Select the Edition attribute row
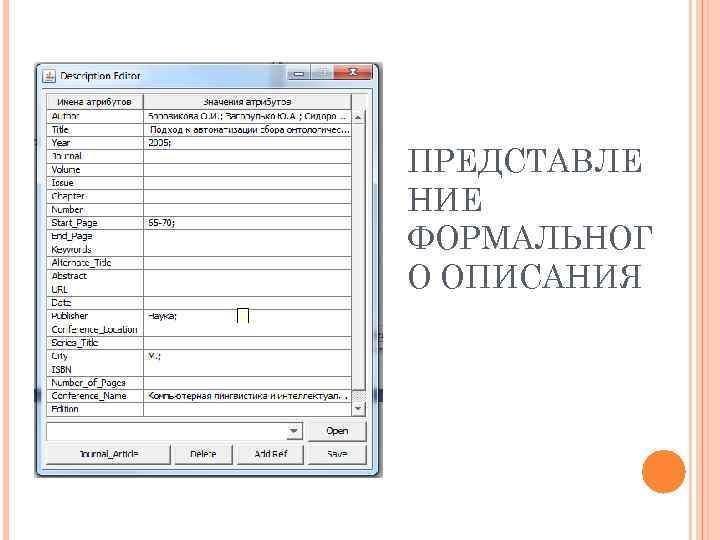The width and height of the screenshot is (720, 540). 199,409
